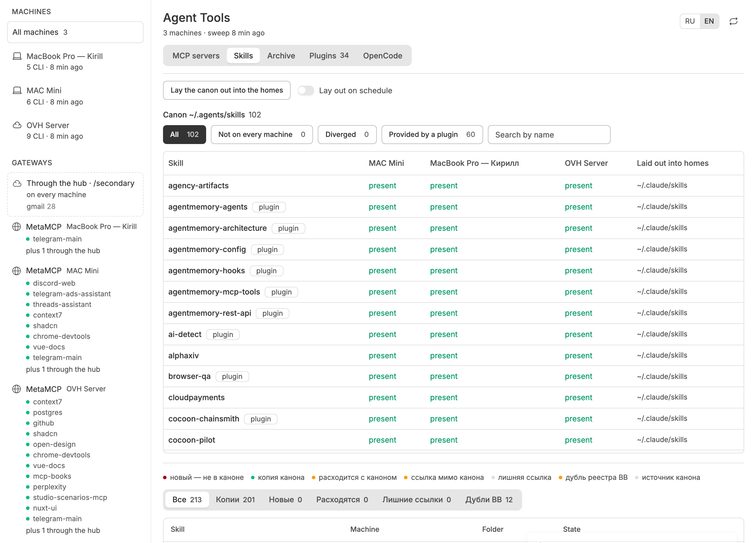The height and width of the screenshot is (543, 756).
Task: Select the Все 213 filter tab
Action: click(187, 500)
